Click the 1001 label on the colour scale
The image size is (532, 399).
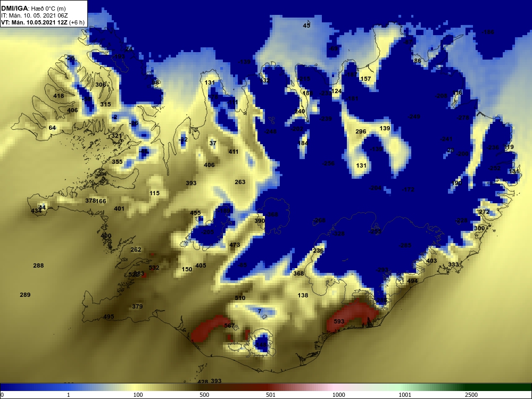coord(405,395)
